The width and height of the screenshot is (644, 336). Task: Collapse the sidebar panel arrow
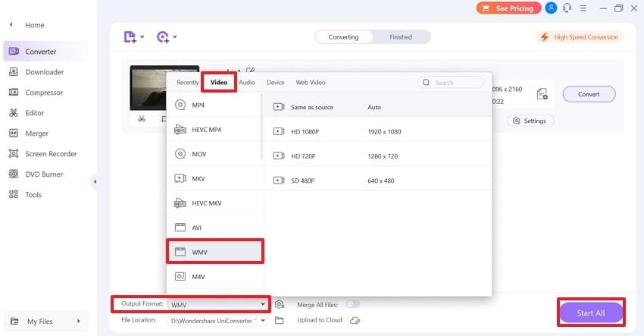click(x=95, y=181)
